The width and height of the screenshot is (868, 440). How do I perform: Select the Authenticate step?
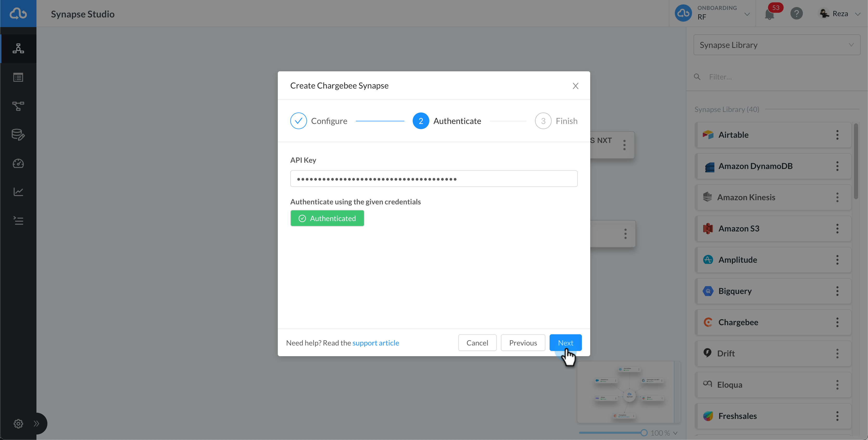coord(447,121)
